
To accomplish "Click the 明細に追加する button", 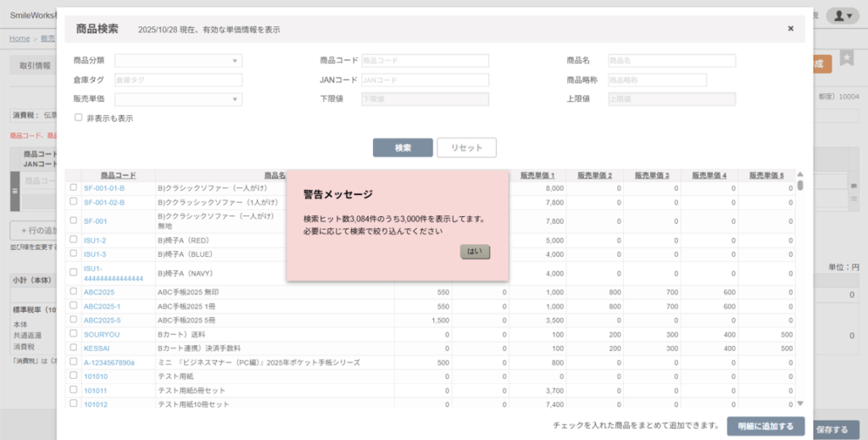I will pyautogui.click(x=765, y=426).
